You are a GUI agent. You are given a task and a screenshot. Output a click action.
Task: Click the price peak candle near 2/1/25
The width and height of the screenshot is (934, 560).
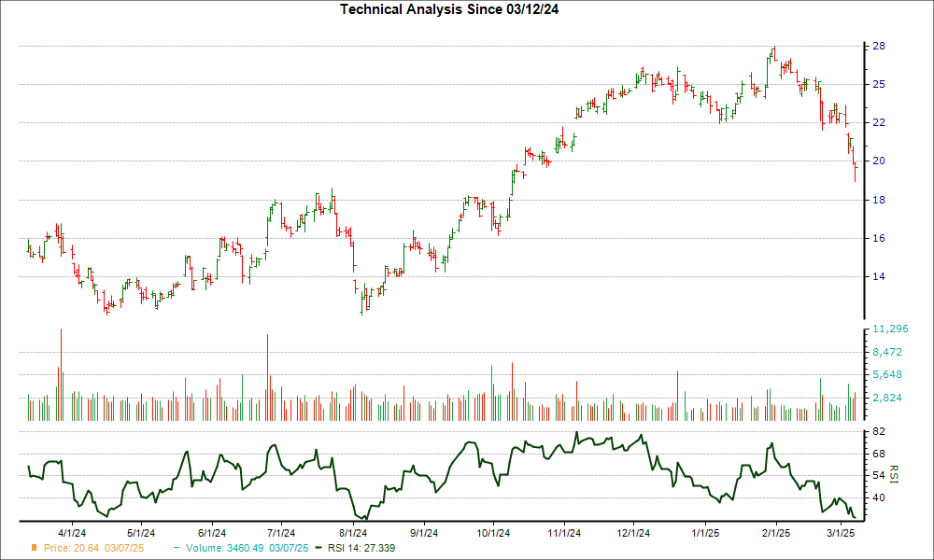pos(773,53)
